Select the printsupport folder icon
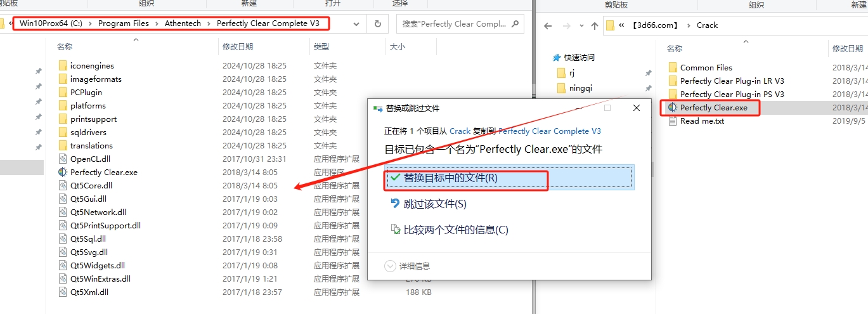 click(62, 119)
